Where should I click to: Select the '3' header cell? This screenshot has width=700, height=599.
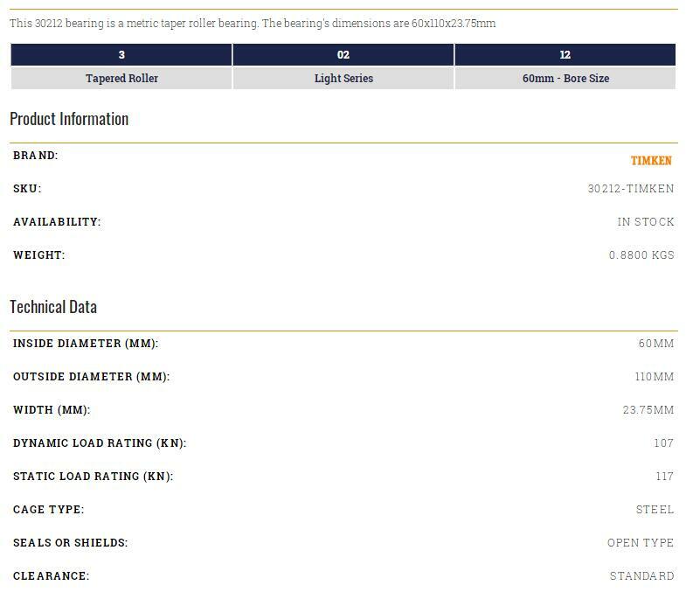(x=121, y=54)
